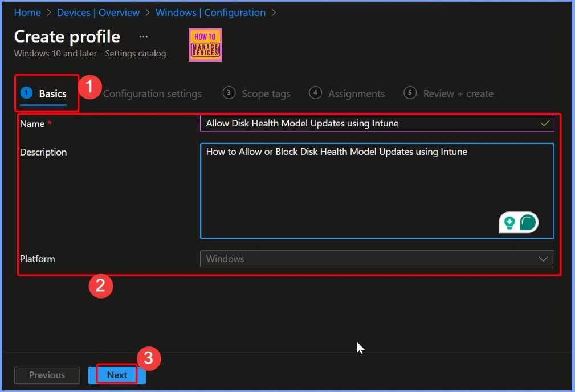Click the Platform label text
The width and height of the screenshot is (575, 392).
coord(38,259)
